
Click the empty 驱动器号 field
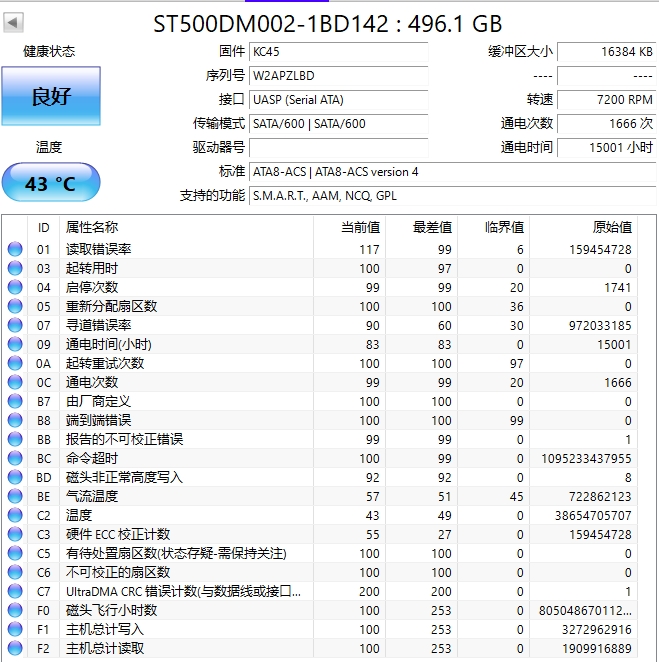pyautogui.click(x=339, y=148)
